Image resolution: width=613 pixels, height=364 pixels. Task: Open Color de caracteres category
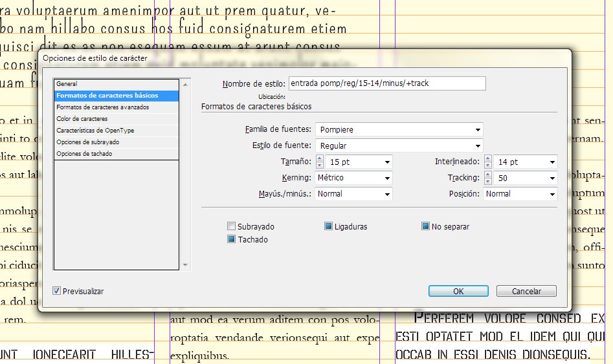tap(116, 119)
